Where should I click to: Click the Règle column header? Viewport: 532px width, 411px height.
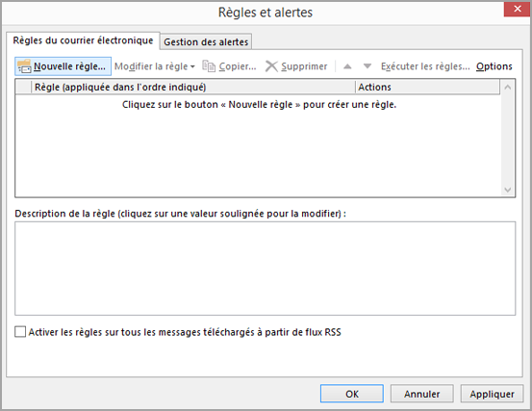193,88
